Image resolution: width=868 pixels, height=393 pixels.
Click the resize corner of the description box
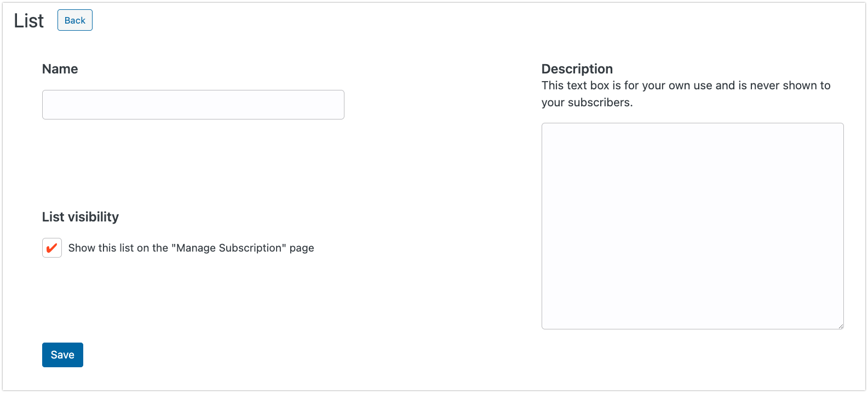tap(840, 326)
